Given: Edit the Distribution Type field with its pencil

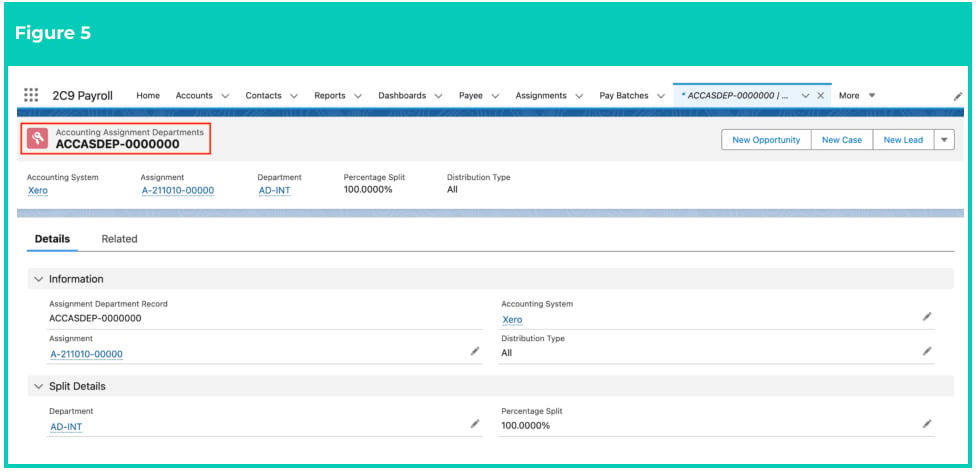Looking at the screenshot, I should [x=927, y=351].
